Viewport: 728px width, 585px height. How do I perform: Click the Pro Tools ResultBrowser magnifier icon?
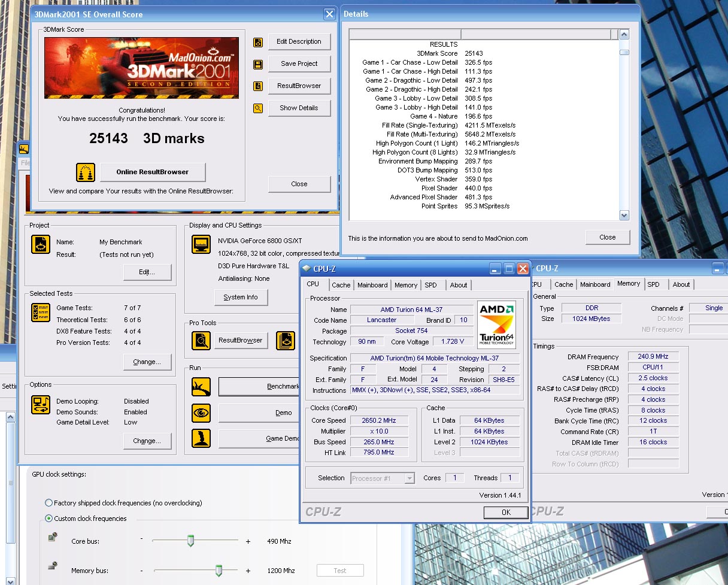click(202, 341)
